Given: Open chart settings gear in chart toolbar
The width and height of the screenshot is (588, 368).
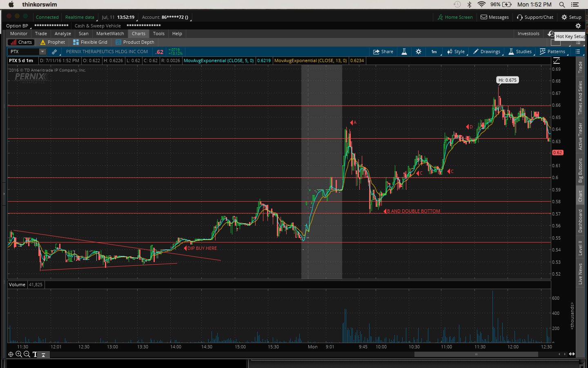Looking at the screenshot, I should tap(419, 52).
